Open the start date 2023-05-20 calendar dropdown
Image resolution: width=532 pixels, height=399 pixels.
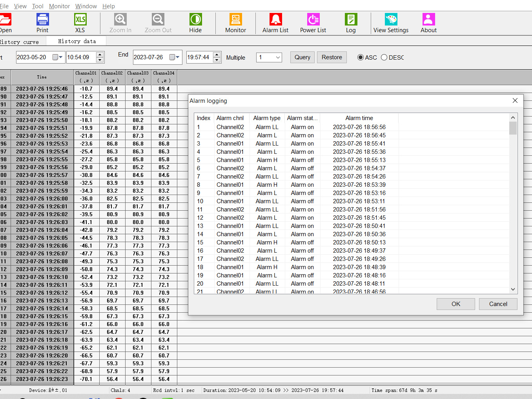coord(58,57)
